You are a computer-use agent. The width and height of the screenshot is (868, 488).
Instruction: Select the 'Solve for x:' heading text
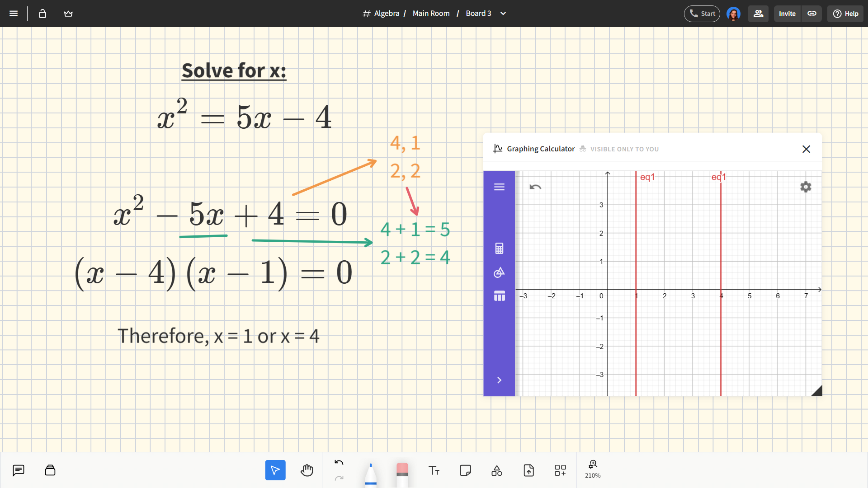pos(234,71)
